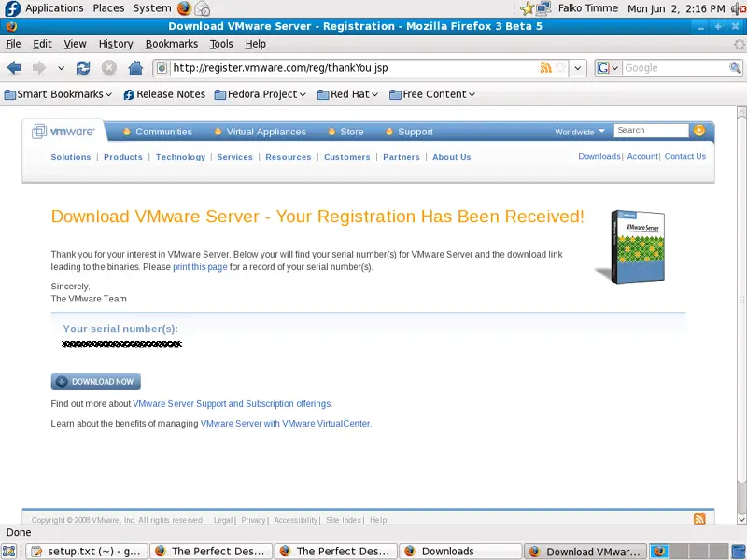Click the 'print this page' link
Image resolution: width=747 pixels, height=560 pixels.
click(200, 267)
